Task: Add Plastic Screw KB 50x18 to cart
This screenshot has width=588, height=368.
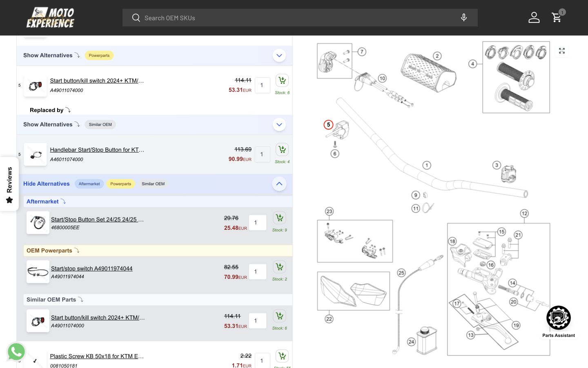Action: tap(282, 356)
